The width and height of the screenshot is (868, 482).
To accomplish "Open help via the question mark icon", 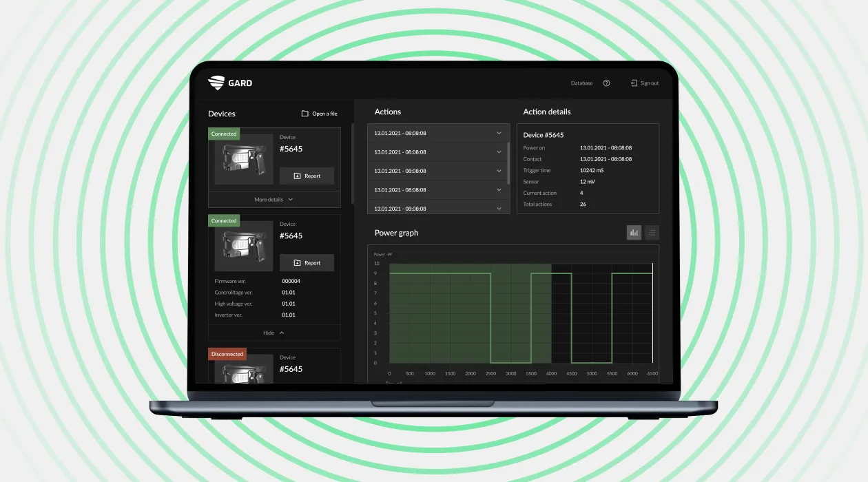I will point(606,83).
